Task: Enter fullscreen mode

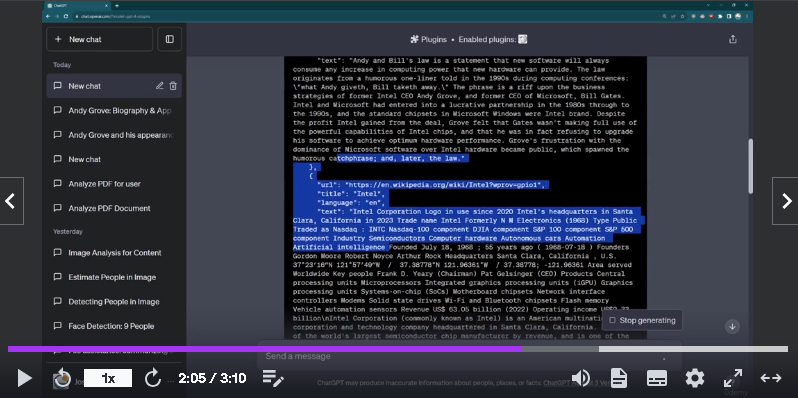Action: click(x=733, y=378)
